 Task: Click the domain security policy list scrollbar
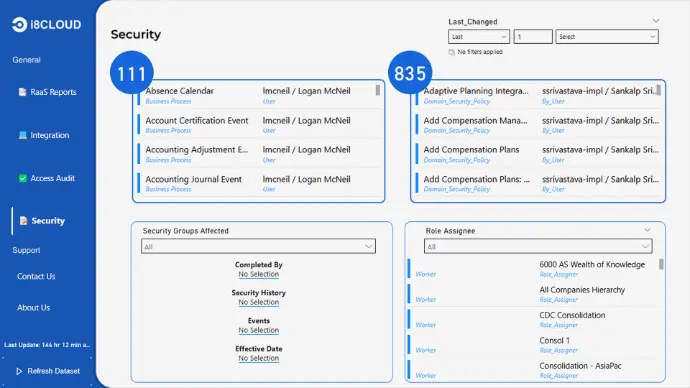[658, 90]
